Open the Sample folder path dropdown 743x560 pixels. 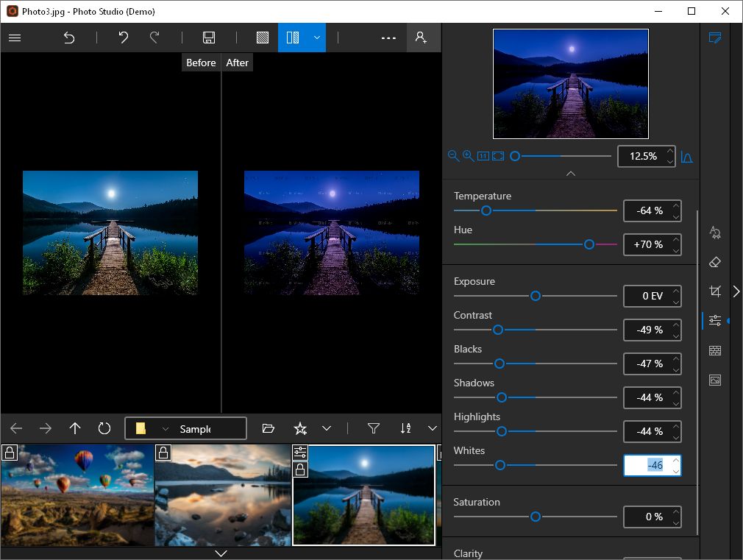[166, 429]
